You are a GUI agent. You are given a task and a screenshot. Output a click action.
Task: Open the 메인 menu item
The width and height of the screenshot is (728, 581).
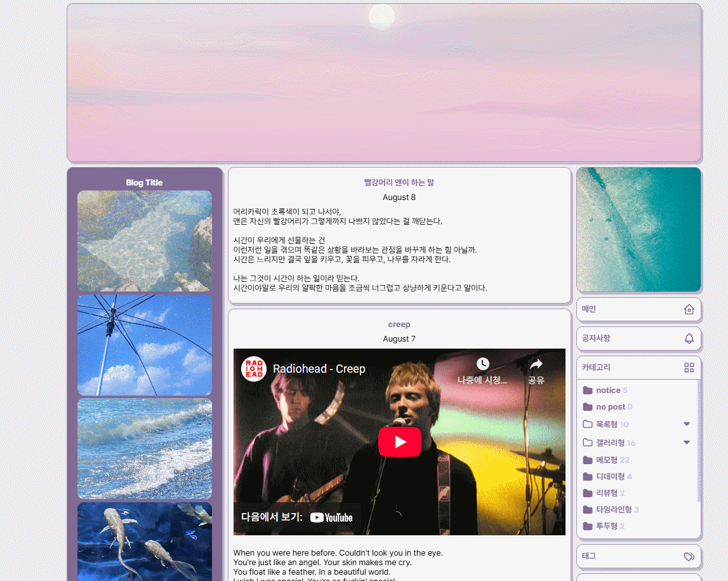(639, 309)
